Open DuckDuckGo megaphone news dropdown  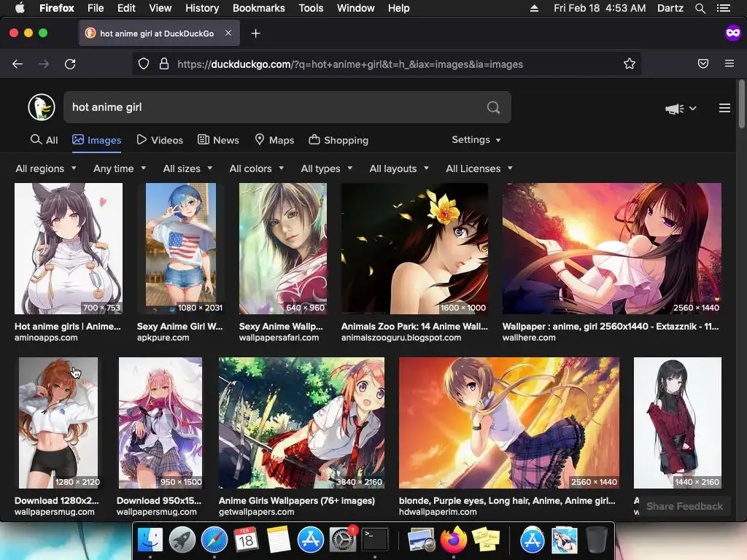pyautogui.click(x=681, y=109)
